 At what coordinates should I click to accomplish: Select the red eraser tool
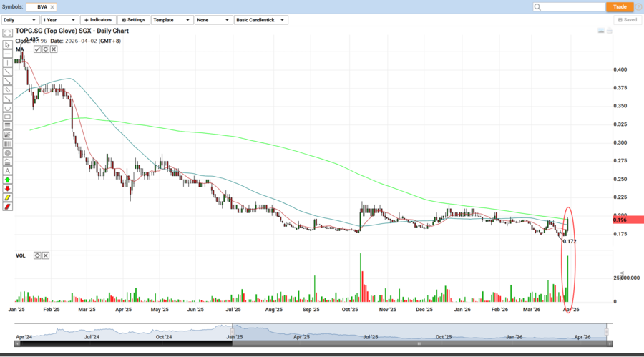(x=7, y=207)
